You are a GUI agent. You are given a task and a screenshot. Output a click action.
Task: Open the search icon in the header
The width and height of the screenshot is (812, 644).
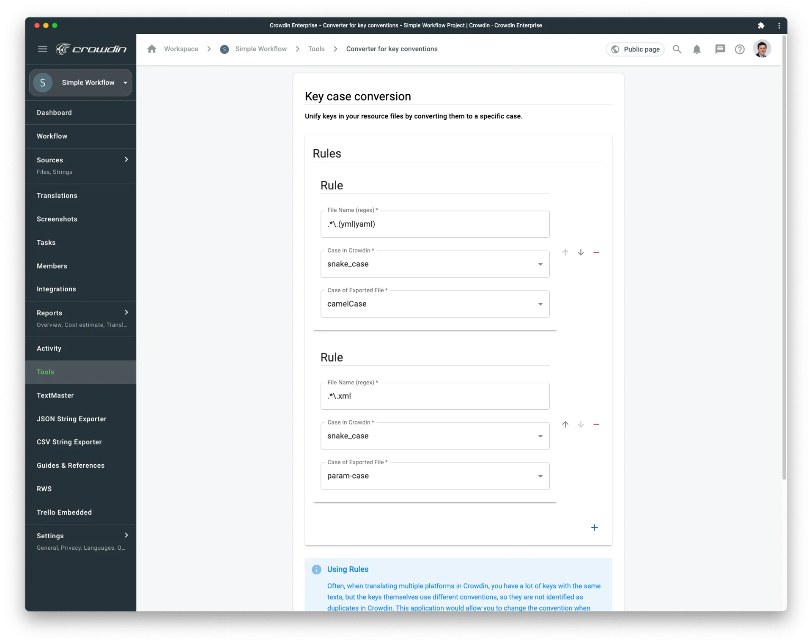(x=677, y=49)
